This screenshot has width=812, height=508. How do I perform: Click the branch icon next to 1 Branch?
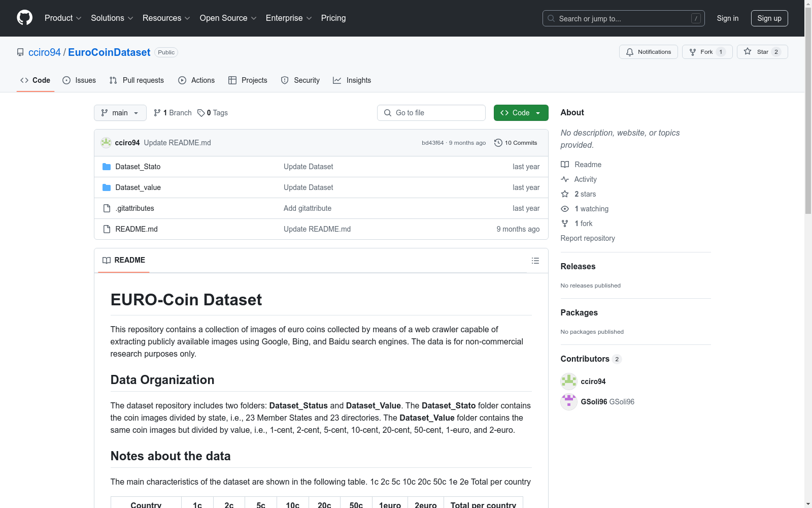click(157, 113)
